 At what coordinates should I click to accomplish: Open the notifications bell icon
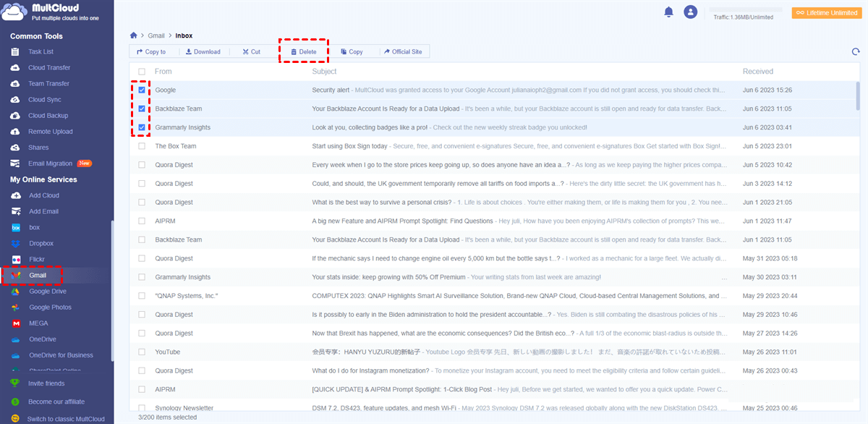tap(668, 12)
